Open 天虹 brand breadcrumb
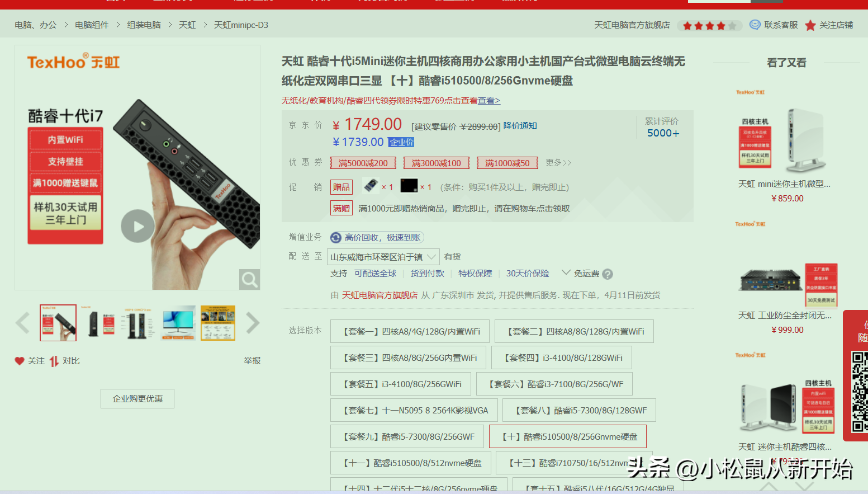Image resolution: width=868 pixels, height=494 pixels. coord(187,25)
